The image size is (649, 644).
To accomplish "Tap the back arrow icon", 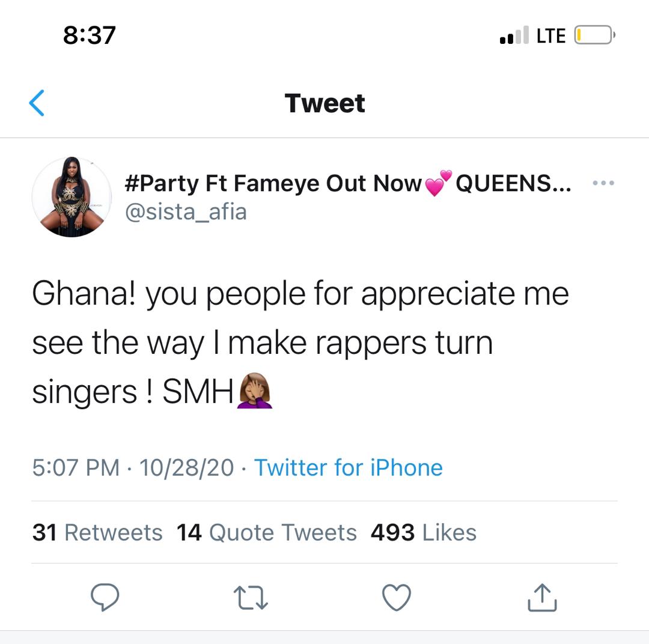I will [x=37, y=103].
